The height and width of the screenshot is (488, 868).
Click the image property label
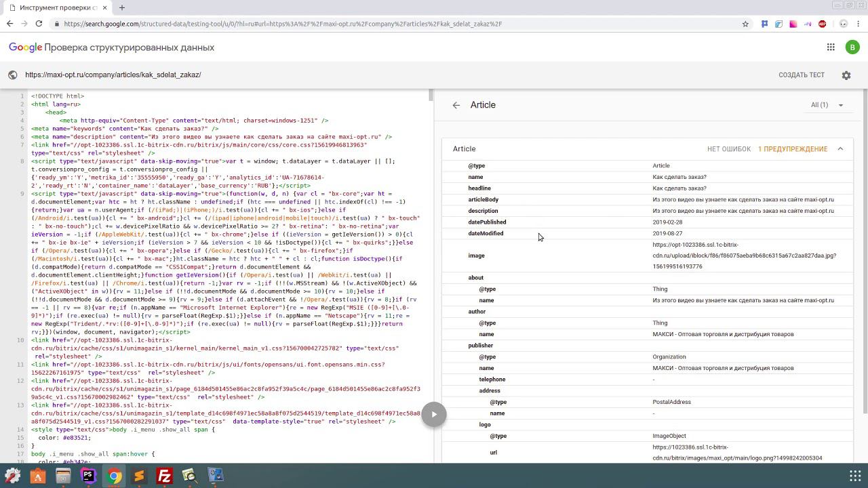476,256
